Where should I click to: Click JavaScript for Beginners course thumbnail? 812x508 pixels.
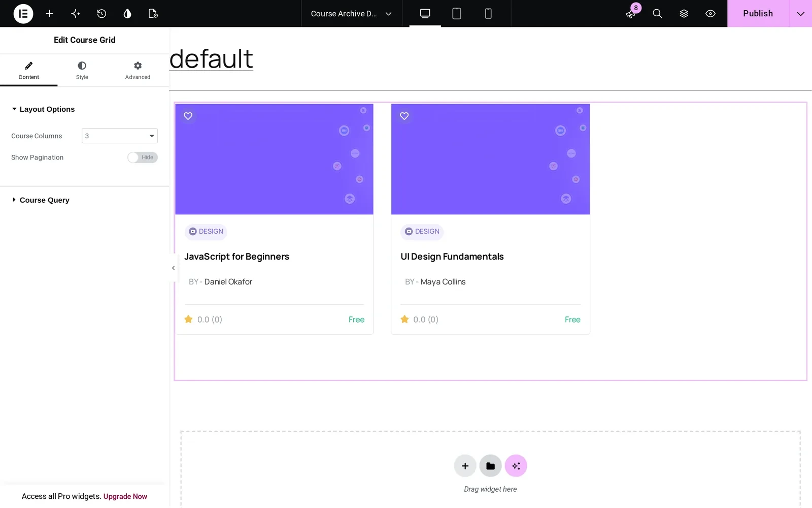click(274, 160)
